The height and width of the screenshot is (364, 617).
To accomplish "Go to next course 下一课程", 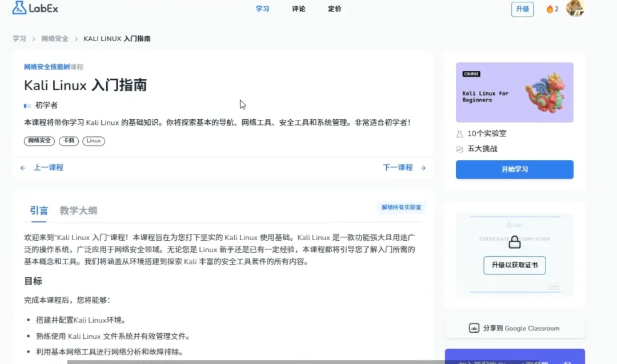I will pyautogui.click(x=398, y=168).
